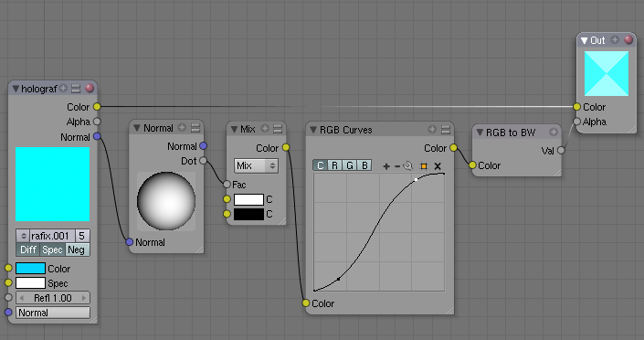Delete curve point with X icon

pos(438,166)
